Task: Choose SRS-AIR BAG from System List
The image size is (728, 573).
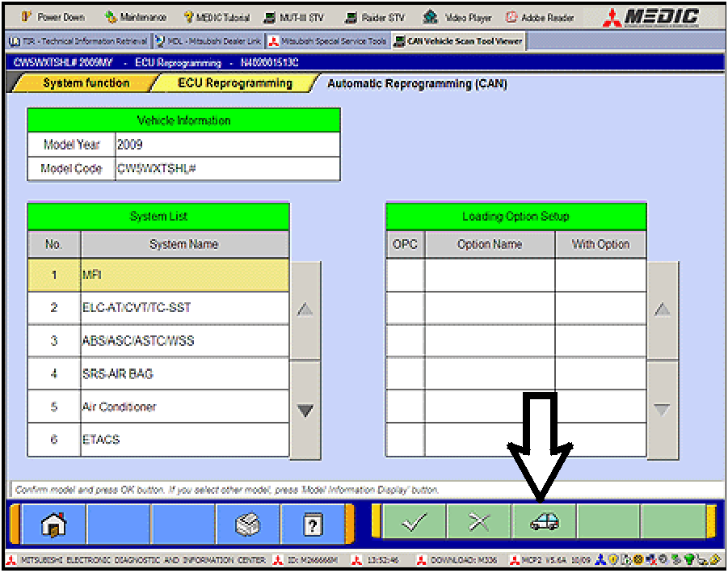Action: click(184, 374)
